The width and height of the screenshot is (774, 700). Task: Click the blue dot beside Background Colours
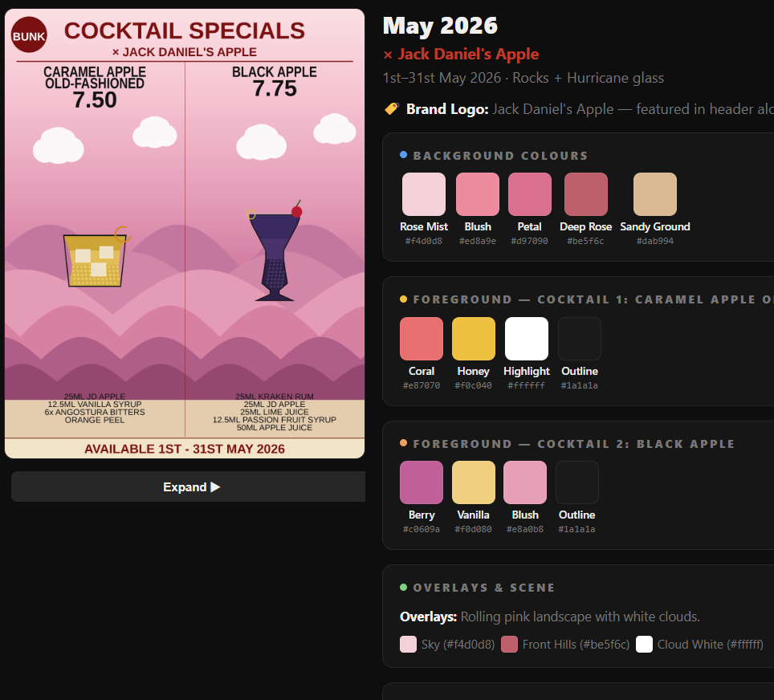point(403,155)
